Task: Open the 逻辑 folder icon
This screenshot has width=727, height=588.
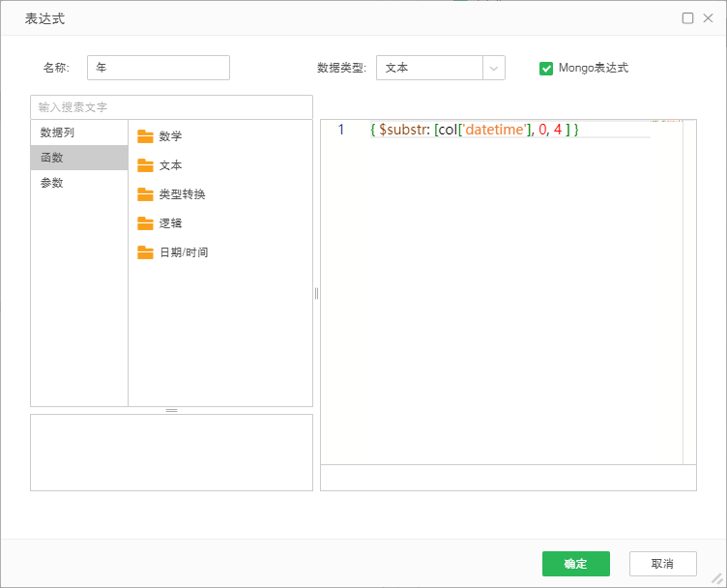Action: point(146,223)
